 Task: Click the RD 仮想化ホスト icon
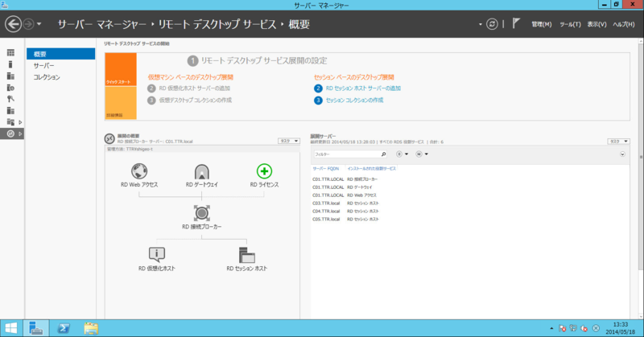coord(156,254)
